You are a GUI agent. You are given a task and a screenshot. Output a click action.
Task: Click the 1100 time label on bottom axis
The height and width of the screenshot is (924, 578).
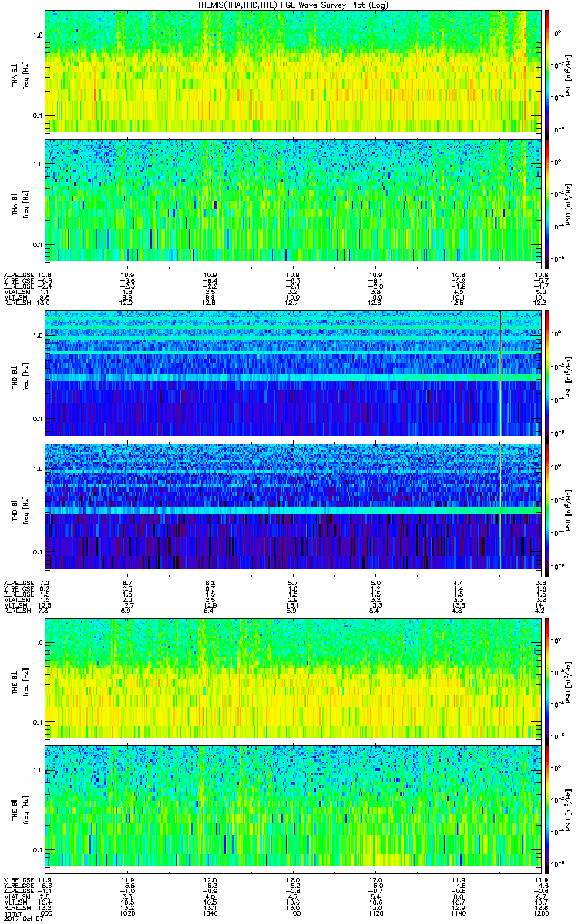click(x=293, y=912)
